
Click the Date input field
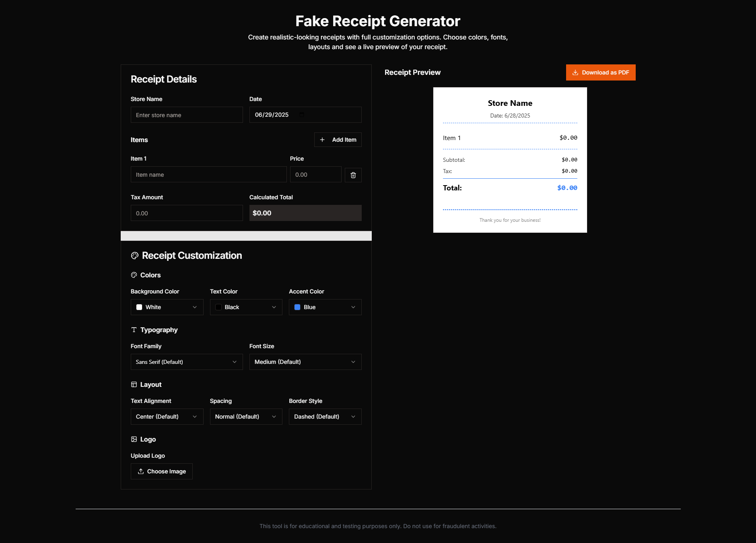pyautogui.click(x=305, y=115)
